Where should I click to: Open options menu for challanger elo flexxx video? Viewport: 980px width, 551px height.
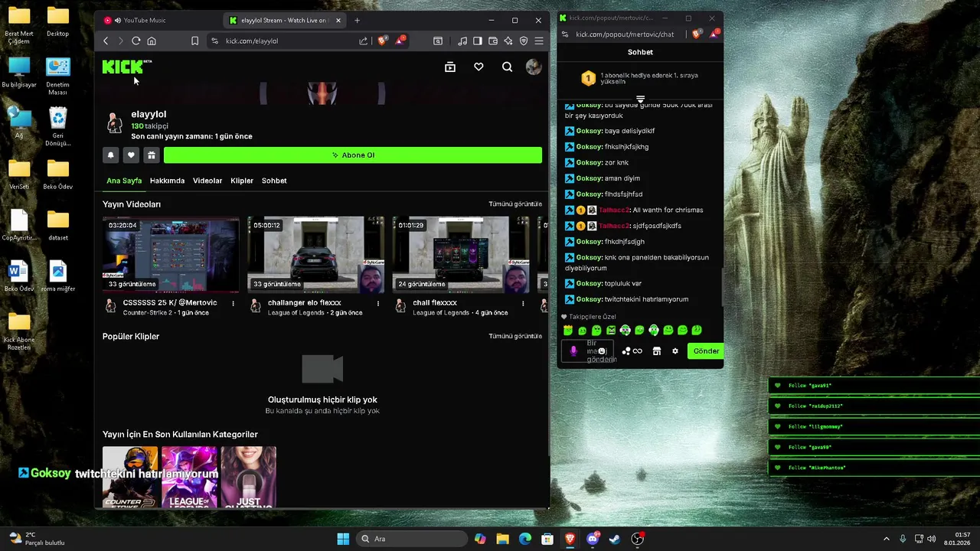point(378,304)
